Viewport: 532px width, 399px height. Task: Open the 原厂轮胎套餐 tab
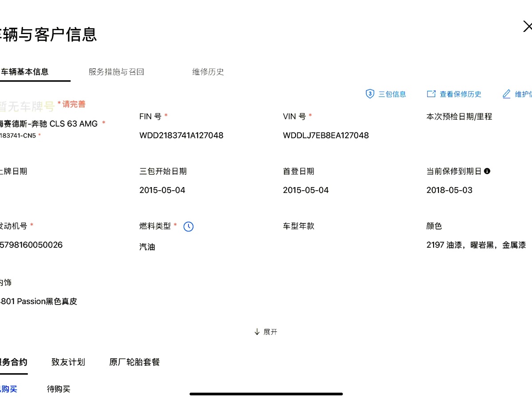[x=134, y=362]
